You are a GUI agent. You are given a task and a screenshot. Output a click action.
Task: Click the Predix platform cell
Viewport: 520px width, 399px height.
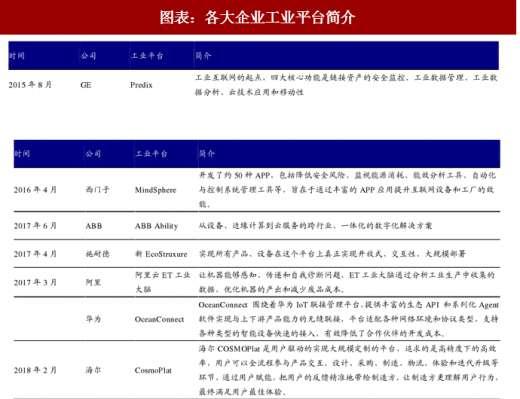coord(141,85)
